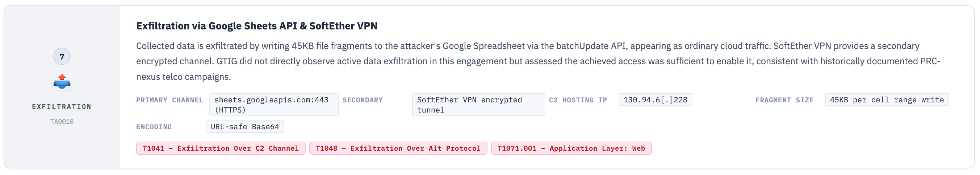Click the C2 HOSTING IP field label
The height and width of the screenshot is (175, 980).
coord(578,100)
